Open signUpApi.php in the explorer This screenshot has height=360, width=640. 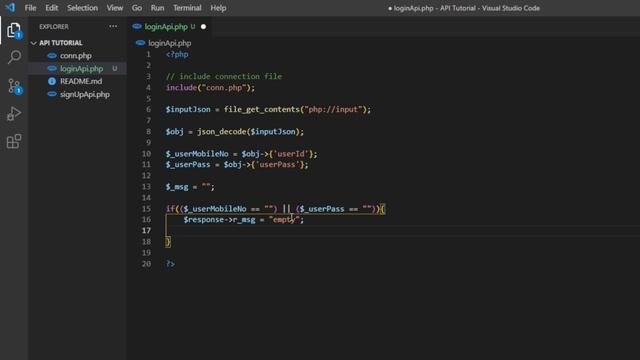click(x=85, y=94)
